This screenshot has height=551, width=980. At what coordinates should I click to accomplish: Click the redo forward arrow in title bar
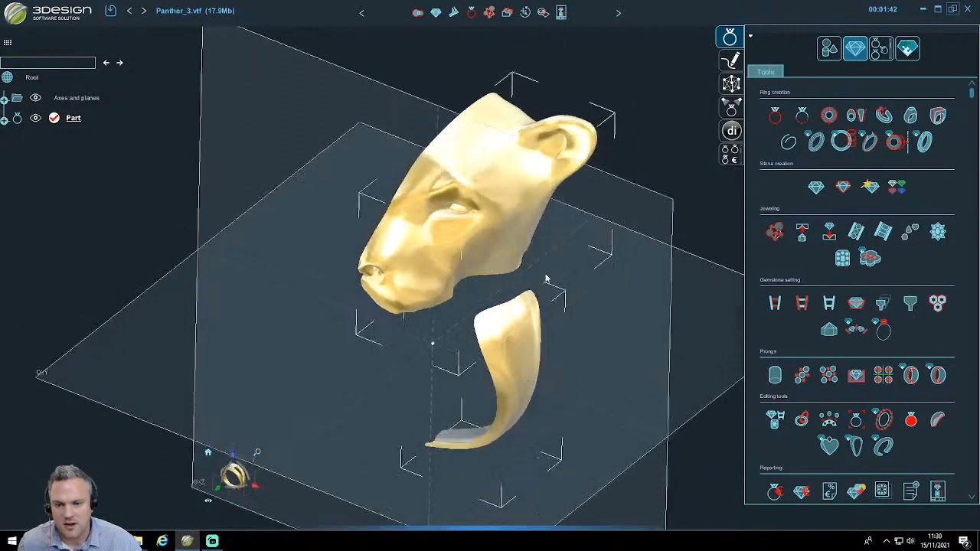(143, 11)
